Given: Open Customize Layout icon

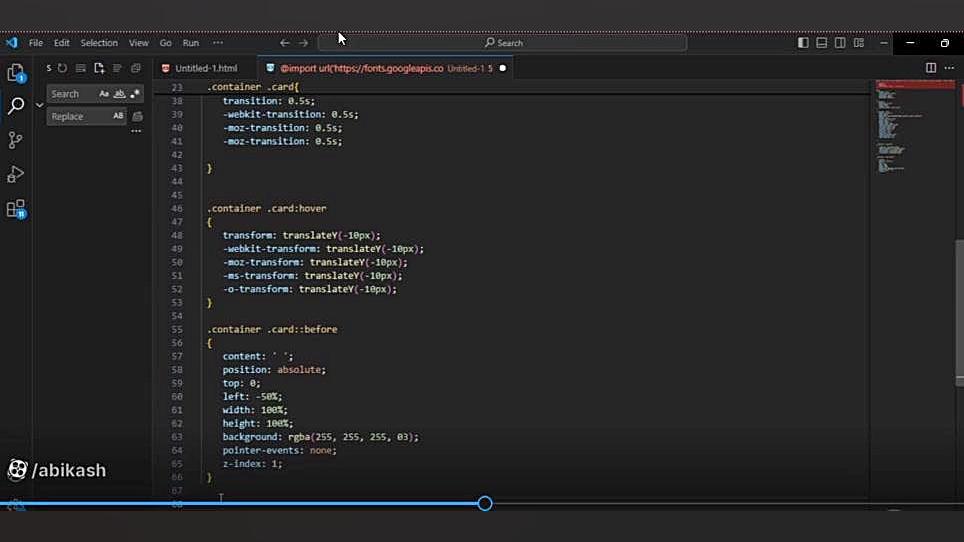Looking at the screenshot, I should 859,42.
